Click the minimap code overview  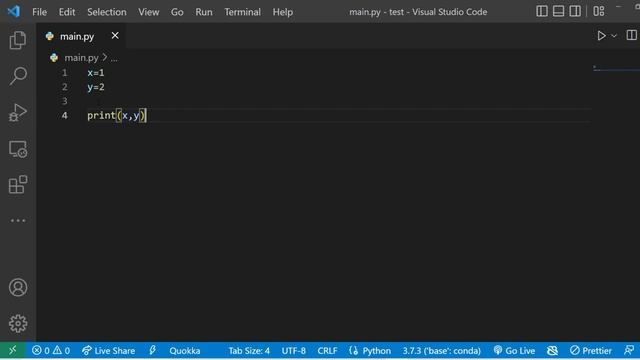pos(616,68)
